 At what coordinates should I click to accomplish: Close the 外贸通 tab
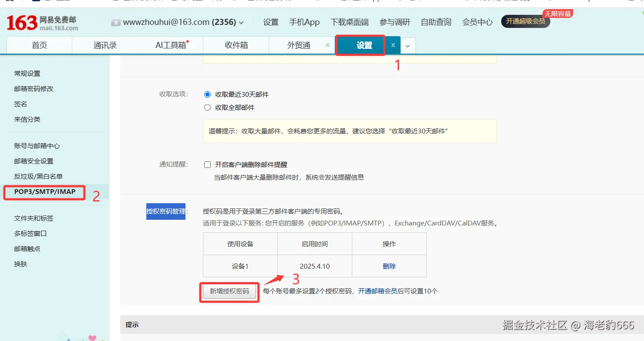[327, 45]
